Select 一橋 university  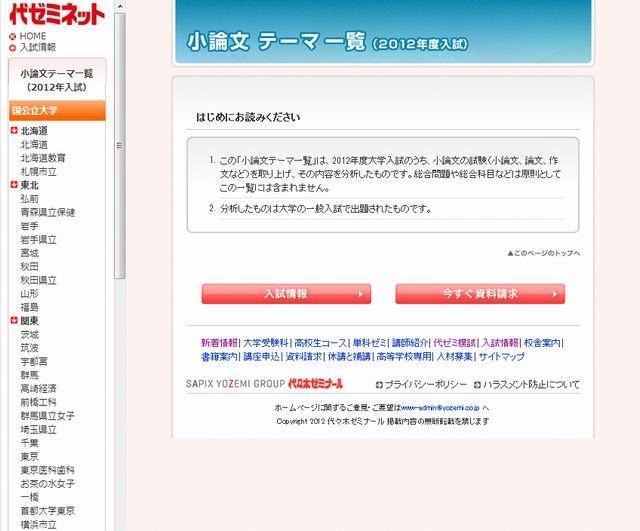click(x=29, y=497)
